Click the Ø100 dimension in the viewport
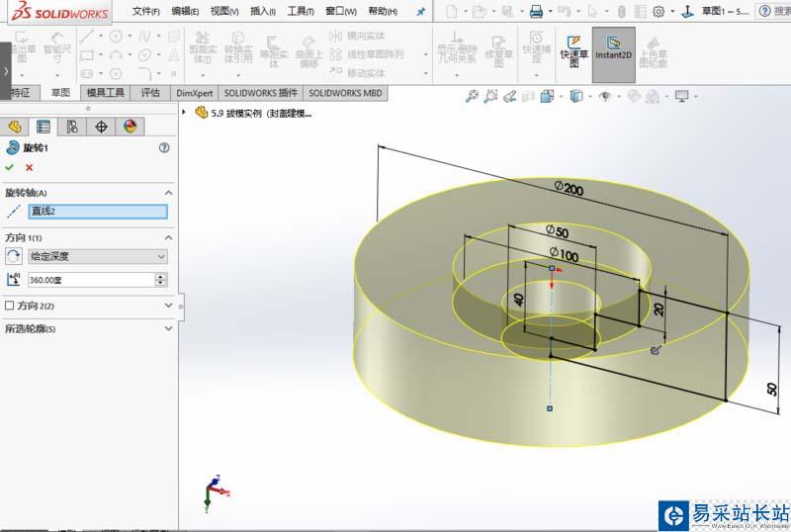 (564, 254)
